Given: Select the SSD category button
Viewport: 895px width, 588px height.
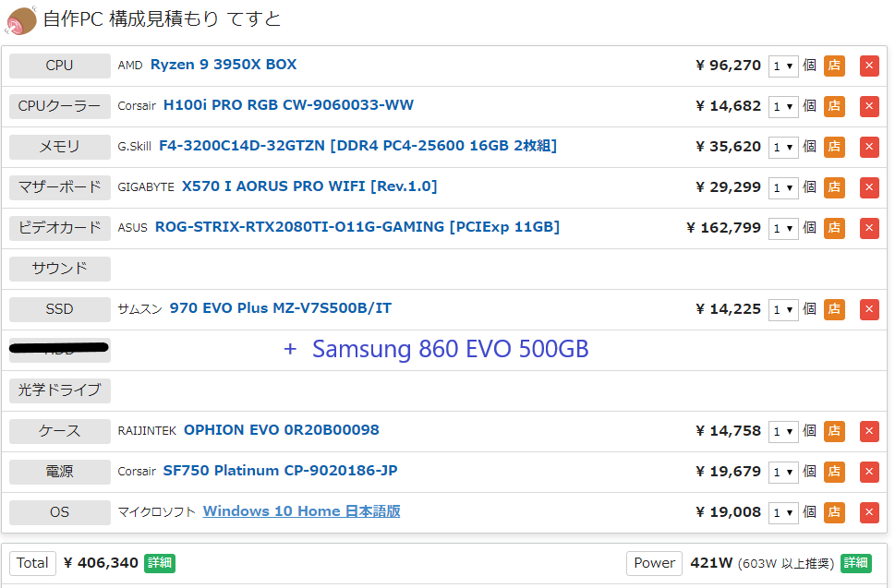Looking at the screenshot, I should point(60,309).
